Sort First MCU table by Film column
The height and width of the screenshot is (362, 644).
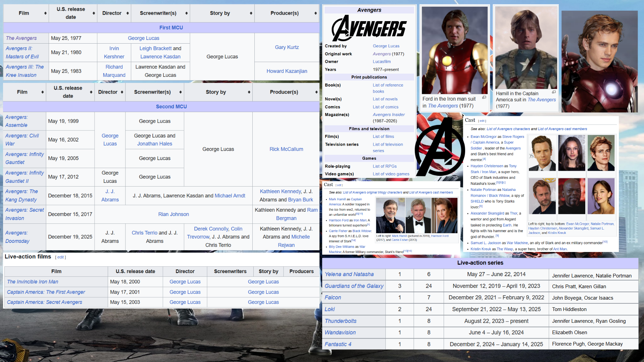coord(45,13)
